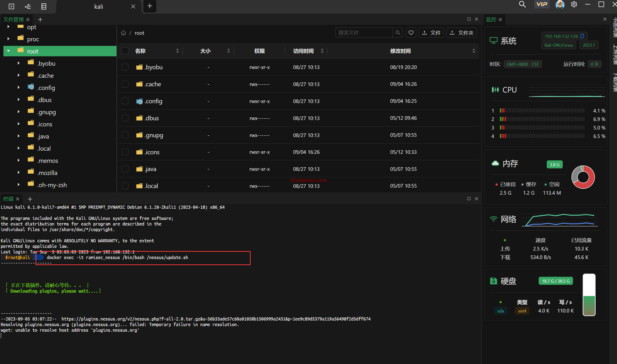Image resolution: width=617 pixels, height=364 pixels.
Task: Check the .local row checkbox
Action: tap(125, 186)
